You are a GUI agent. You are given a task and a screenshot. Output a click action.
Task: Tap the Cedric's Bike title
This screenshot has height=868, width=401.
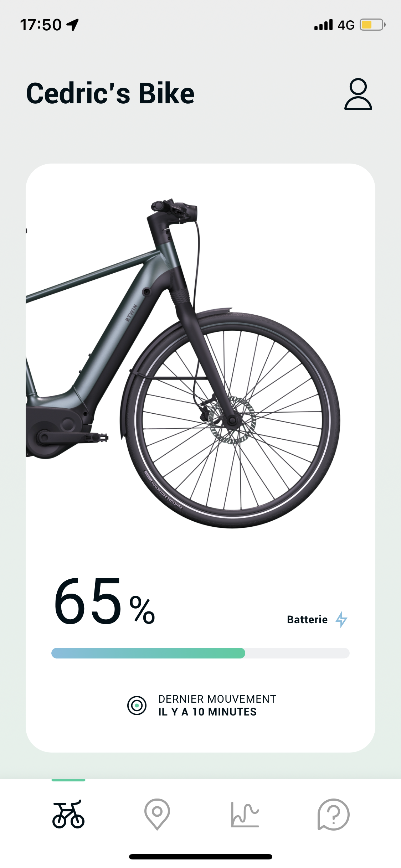tap(111, 93)
